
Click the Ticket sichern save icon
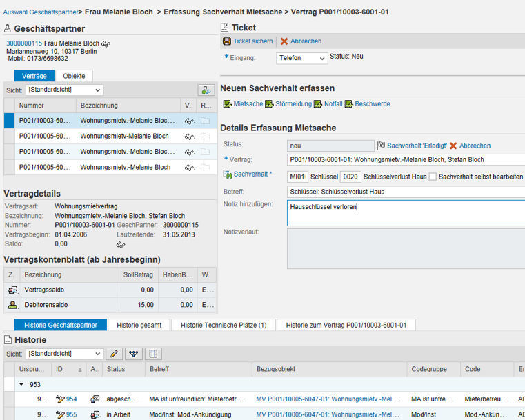click(227, 41)
